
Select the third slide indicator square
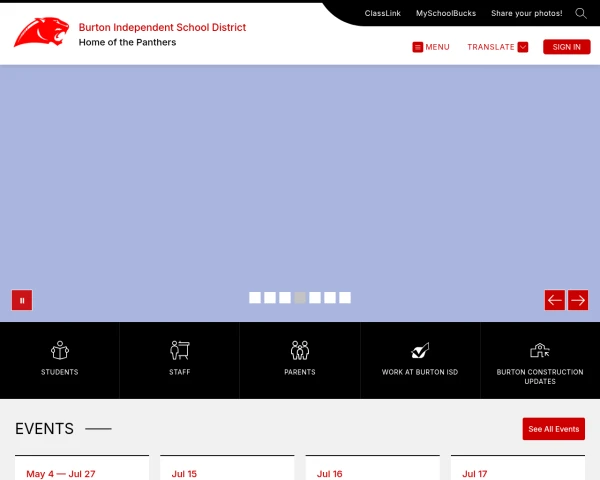coord(285,297)
